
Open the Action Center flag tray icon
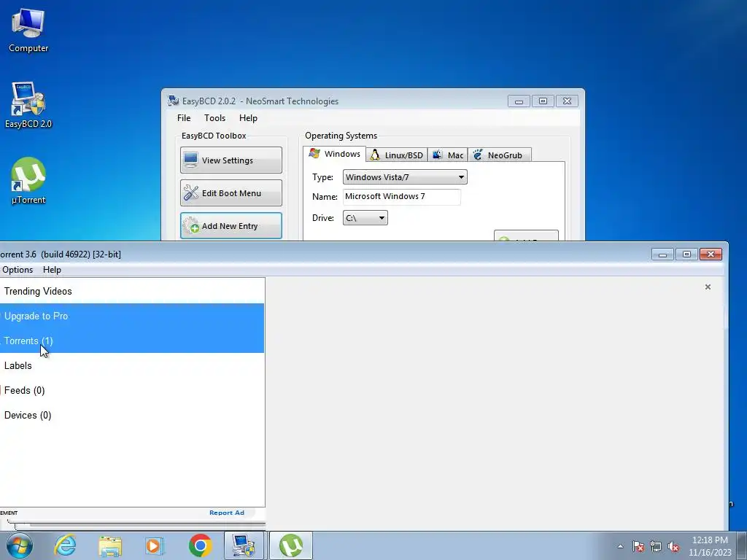638,546
